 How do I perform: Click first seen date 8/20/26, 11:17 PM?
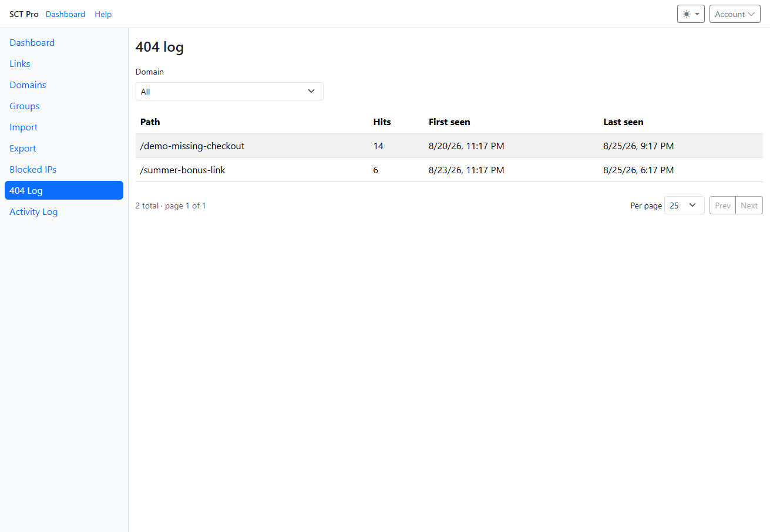pyautogui.click(x=466, y=146)
